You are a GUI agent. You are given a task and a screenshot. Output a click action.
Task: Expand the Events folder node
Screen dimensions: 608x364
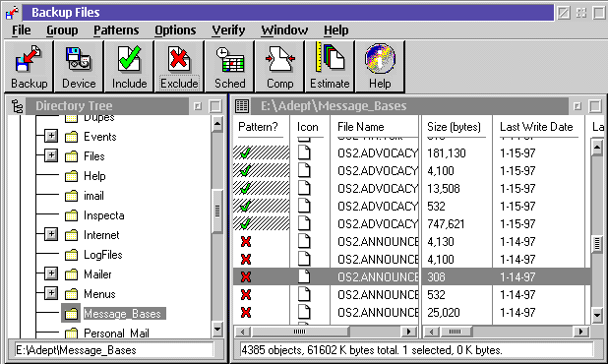pyautogui.click(x=51, y=136)
